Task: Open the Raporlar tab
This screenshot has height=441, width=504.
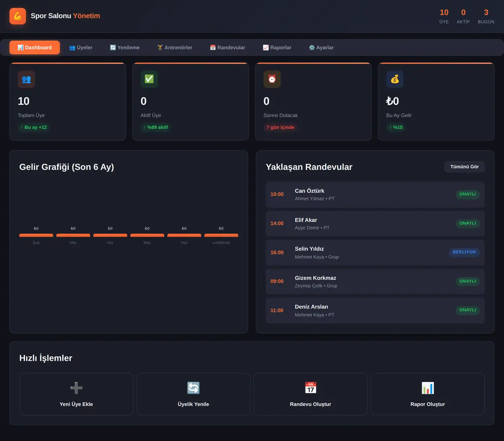Action: (x=277, y=48)
